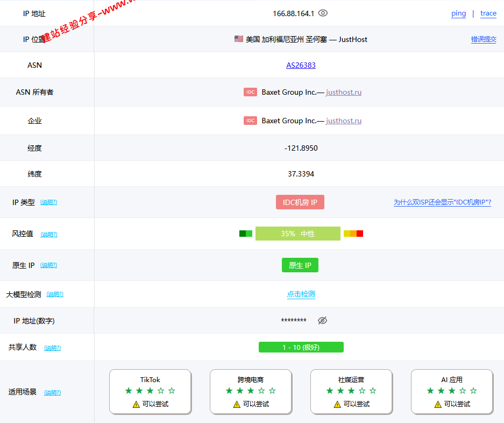Click the 可以尝试 text in AI 应用 card
The height and width of the screenshot is (423, 504).
point(457,404)
